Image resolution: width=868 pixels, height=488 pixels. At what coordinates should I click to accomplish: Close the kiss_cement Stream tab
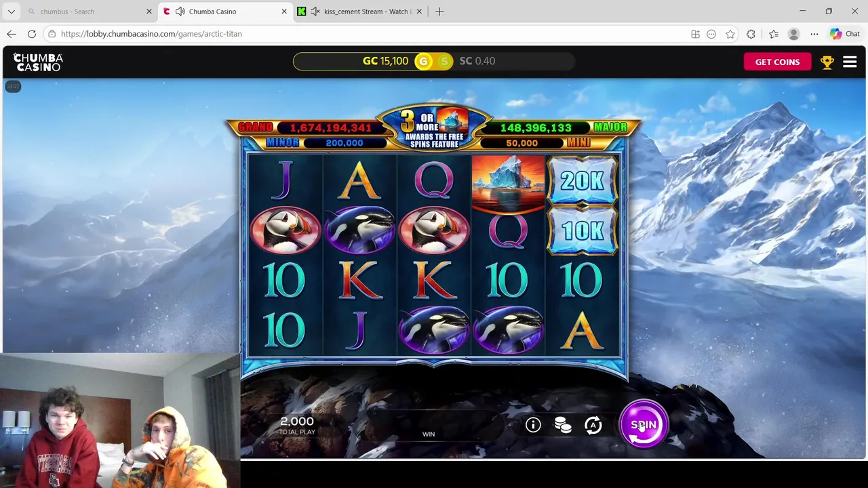(419, 12)
